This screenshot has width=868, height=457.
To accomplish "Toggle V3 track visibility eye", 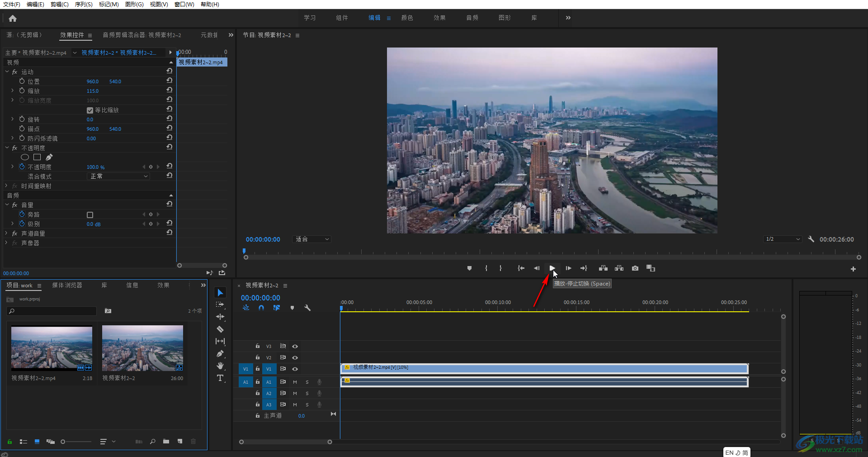I will point(295,346).
